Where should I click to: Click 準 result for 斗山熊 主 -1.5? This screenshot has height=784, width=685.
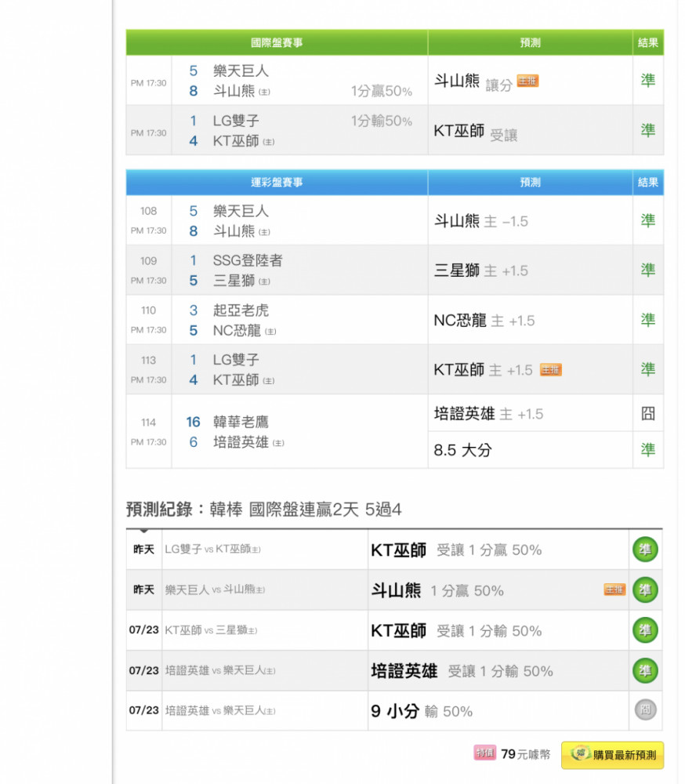click(x=648, y=220)
